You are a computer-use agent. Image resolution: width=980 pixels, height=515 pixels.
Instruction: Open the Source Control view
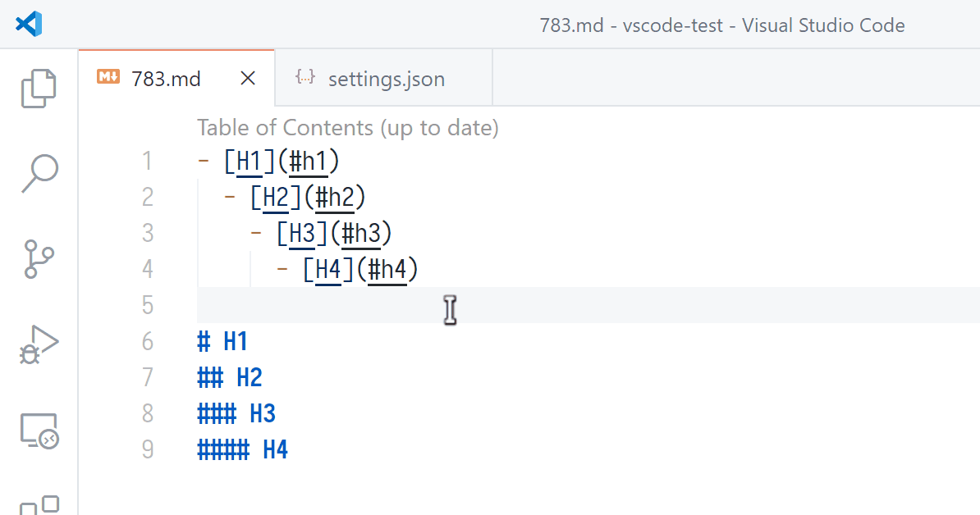[39, 260]
